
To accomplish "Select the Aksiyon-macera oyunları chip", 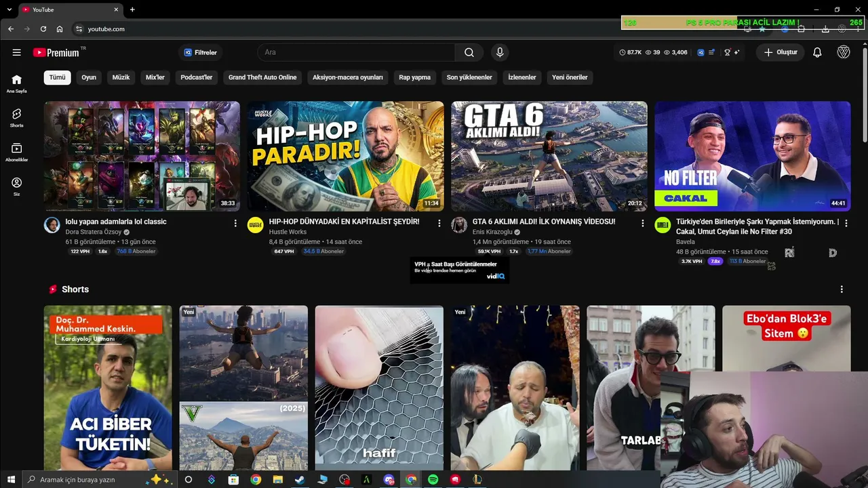I will click(348, 77).
